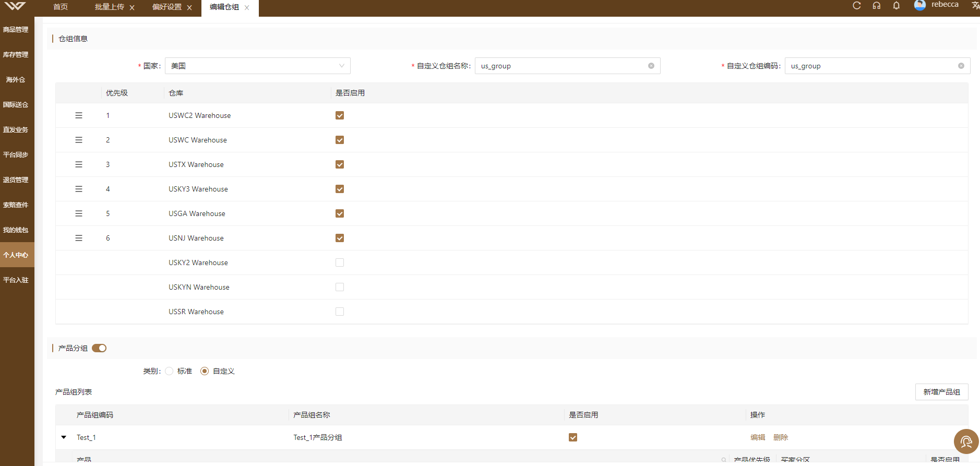
Task: Click the Test_1产品分组 name cell
Action: 318,437
